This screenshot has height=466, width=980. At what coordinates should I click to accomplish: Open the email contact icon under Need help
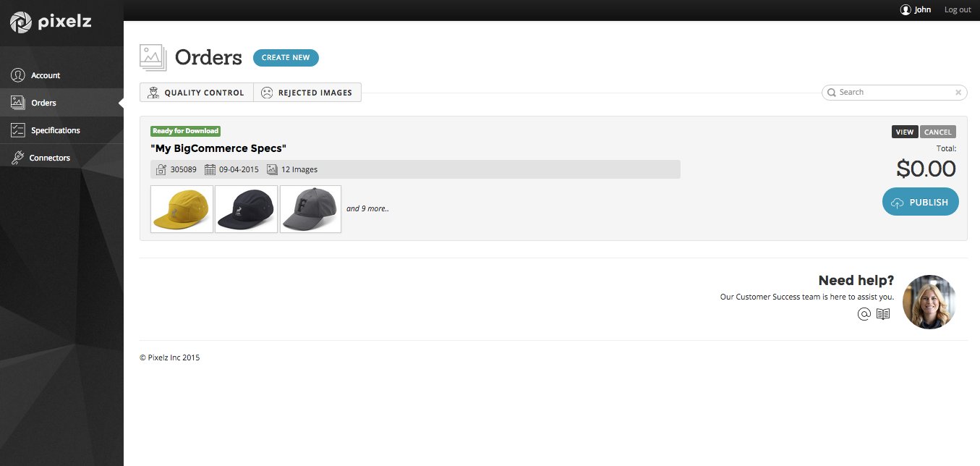[864, 314]
